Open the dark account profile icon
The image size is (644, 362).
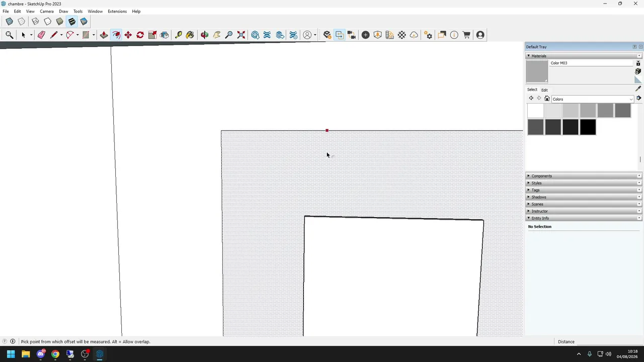tap(480, 35)
